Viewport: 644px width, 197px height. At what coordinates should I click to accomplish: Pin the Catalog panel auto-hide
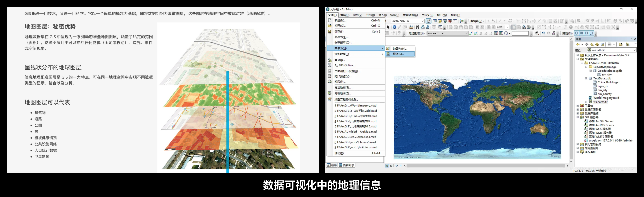[632, 39]
